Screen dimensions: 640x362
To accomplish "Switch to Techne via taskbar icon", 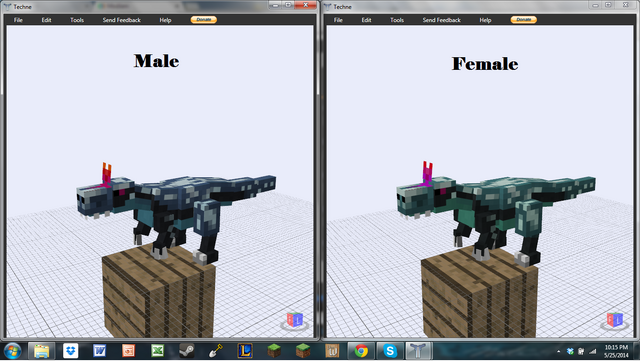I will (419, 351).
